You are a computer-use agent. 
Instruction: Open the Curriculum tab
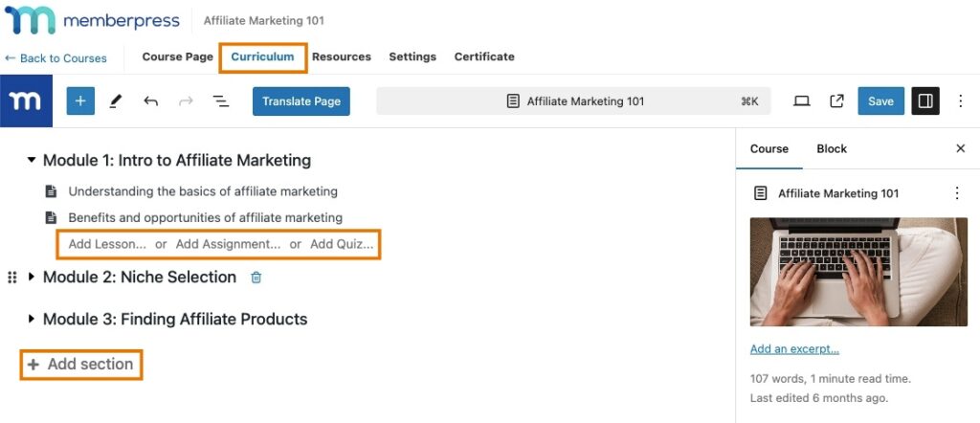pos(262,57)
